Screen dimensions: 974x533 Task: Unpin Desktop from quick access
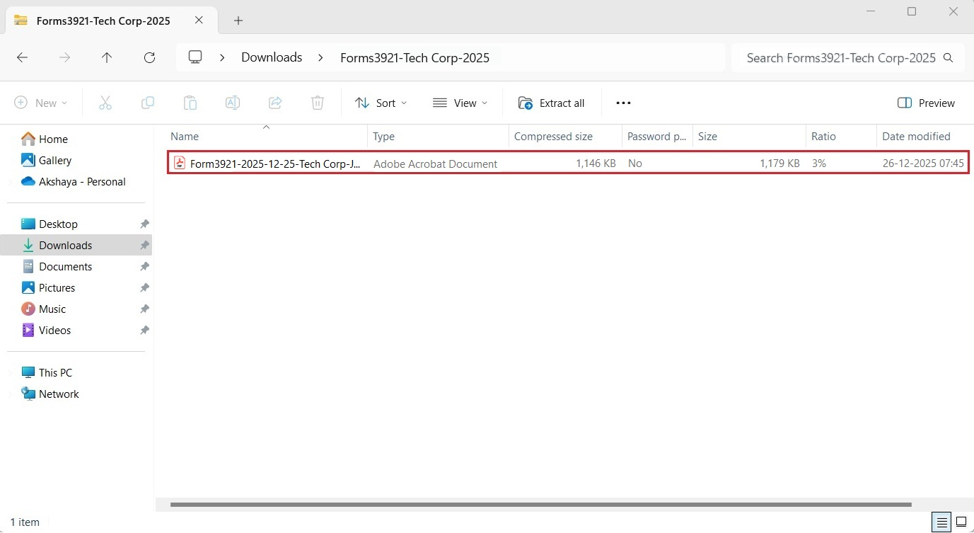tap(144, 224)
